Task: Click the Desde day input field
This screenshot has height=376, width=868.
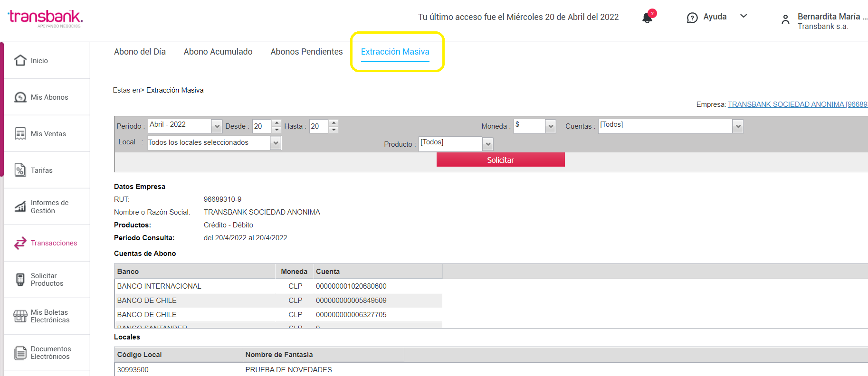Action: pos(262,126)
